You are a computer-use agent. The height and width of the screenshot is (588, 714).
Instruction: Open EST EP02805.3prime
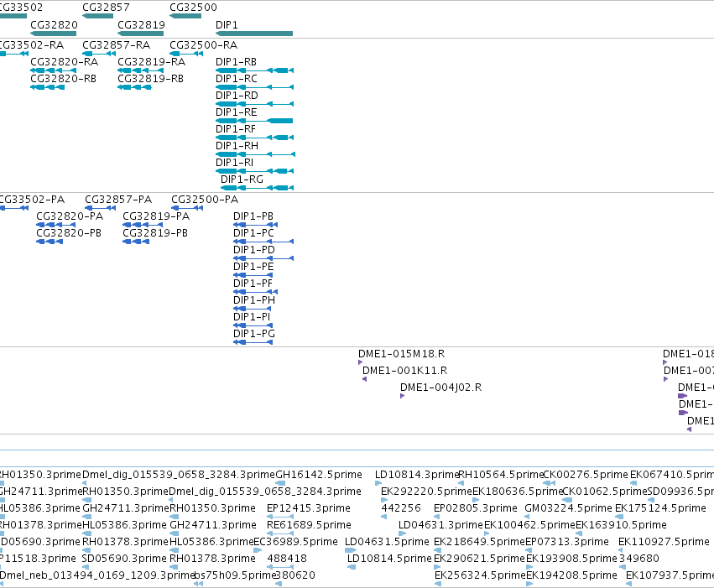(476, 508)
